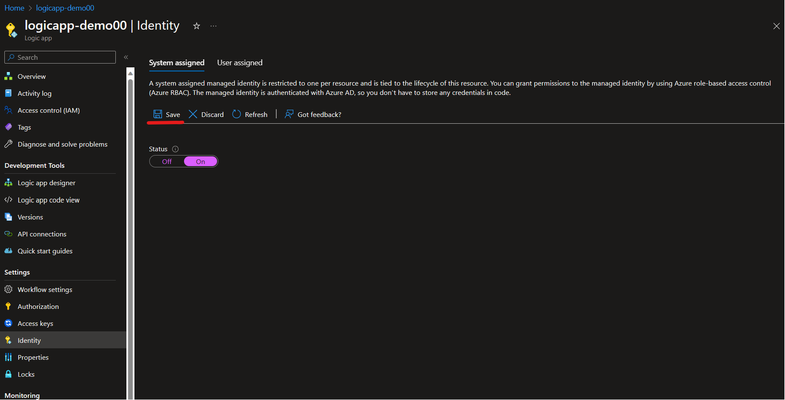Open the Got feedback? icon

(x=289, y=114)
